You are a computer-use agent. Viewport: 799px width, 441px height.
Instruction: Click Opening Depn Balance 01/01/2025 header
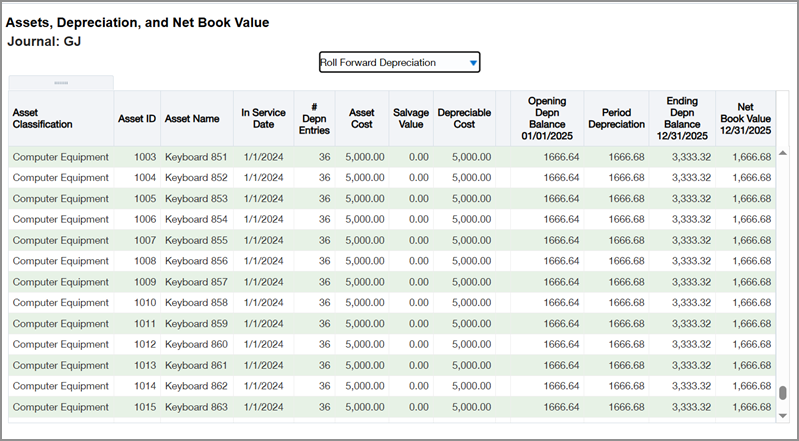click(x=546, y=118)
